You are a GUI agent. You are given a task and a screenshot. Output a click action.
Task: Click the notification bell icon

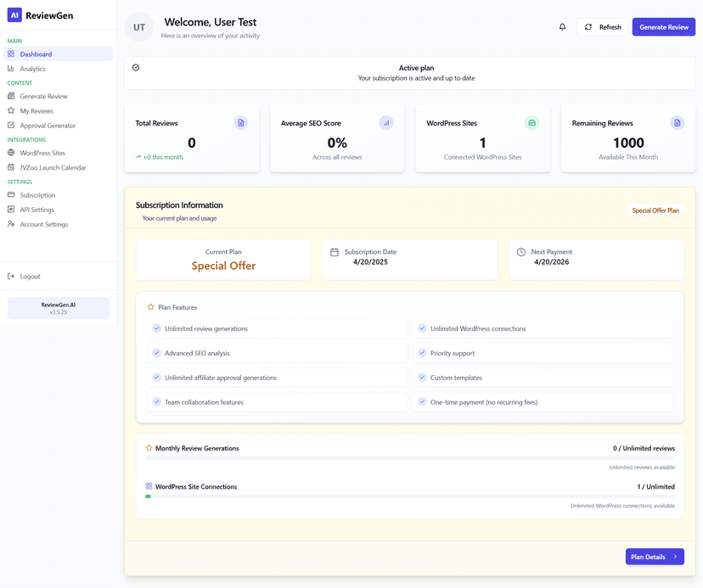562,27
